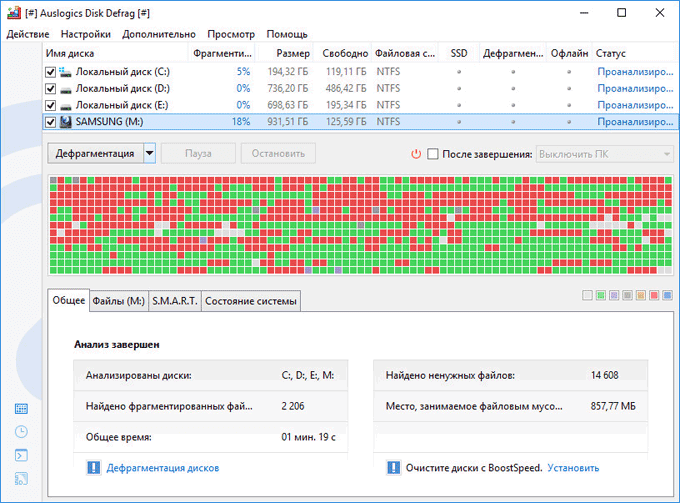Image resolution: width=680 pixels, height=503 pixels.
Task: Click the blue legend swatch
Action: pos(667,296)
